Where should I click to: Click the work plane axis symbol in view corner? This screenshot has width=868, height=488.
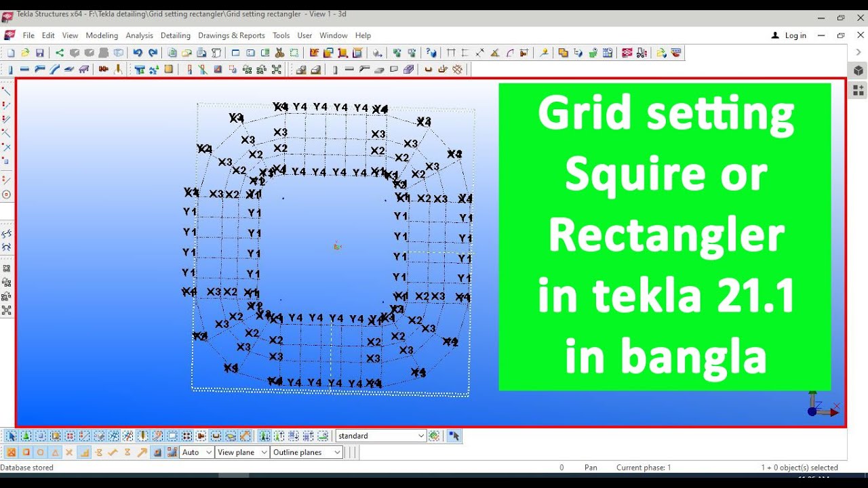click(x=822, y=405)
